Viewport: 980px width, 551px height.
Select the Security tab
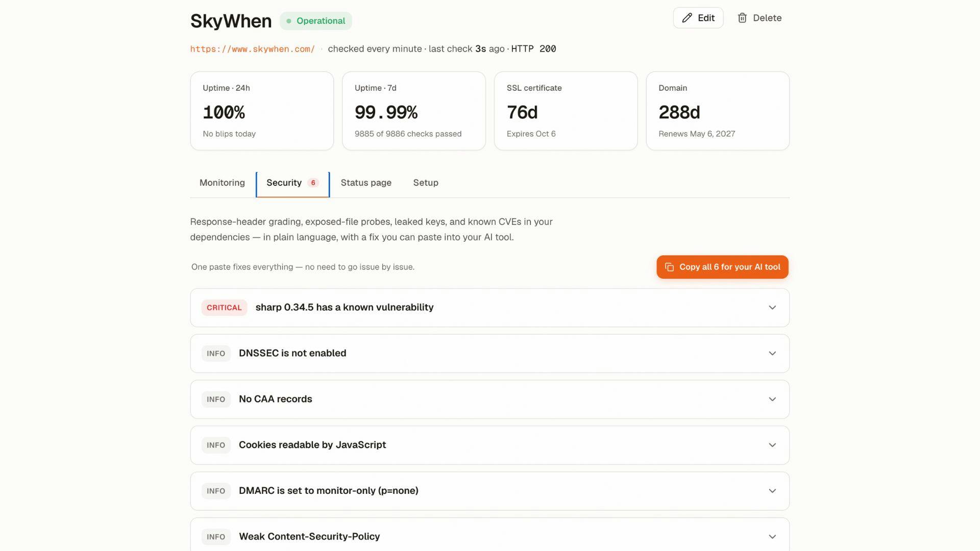coord(292,184)
